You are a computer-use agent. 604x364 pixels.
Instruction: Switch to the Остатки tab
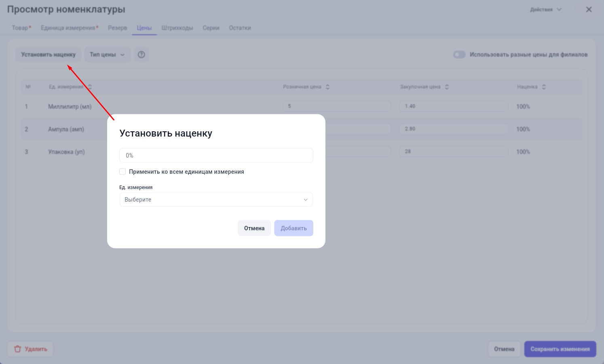240,28
